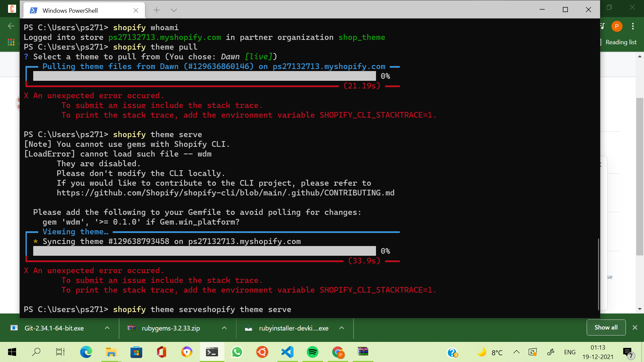Open Windows Search from the taskbar
This screenshot has width=644, height=362.
[36, 352]
